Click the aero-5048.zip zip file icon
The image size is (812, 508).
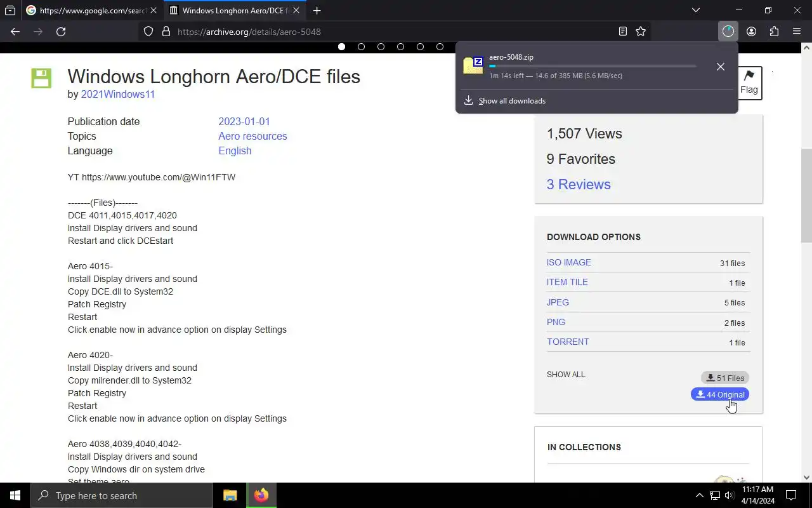pyautogui.click(x=473, y=65)
